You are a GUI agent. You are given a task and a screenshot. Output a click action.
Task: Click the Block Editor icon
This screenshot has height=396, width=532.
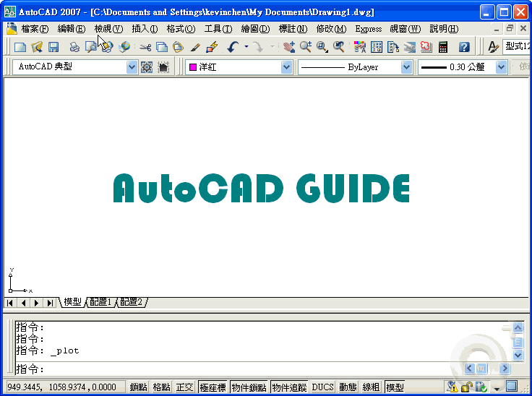coord(212,47)
